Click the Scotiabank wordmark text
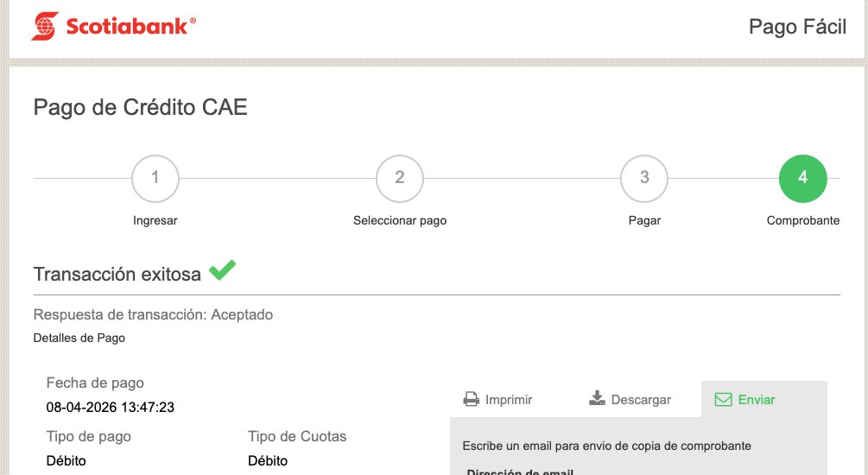The width and height of the screenshot is (868, 475). (130, 26)
